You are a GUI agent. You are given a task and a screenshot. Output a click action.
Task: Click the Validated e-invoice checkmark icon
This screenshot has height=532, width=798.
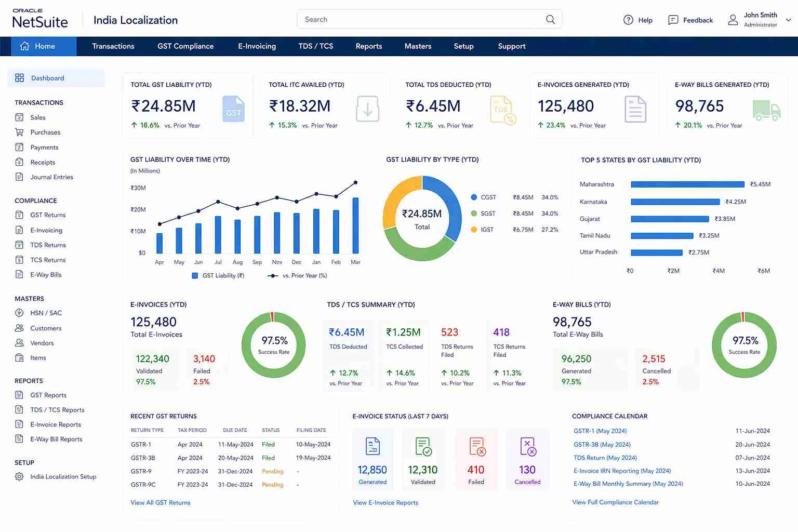click(x=423, y=446)
